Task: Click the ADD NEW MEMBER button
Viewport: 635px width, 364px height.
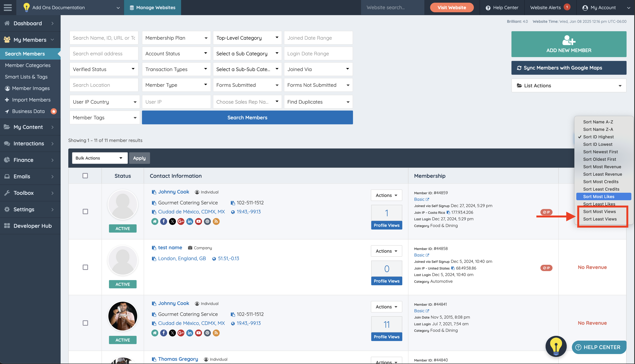Action: click(x=569, y=44)
